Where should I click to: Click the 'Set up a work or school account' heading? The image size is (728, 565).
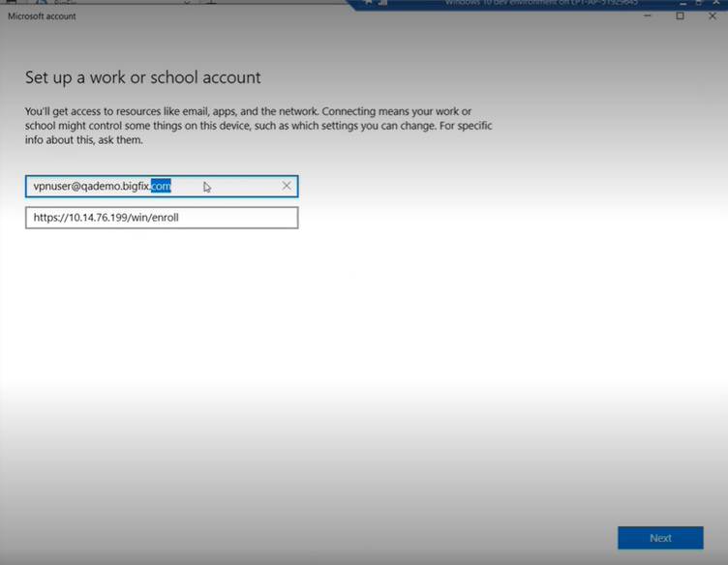(x=143, y=77)
